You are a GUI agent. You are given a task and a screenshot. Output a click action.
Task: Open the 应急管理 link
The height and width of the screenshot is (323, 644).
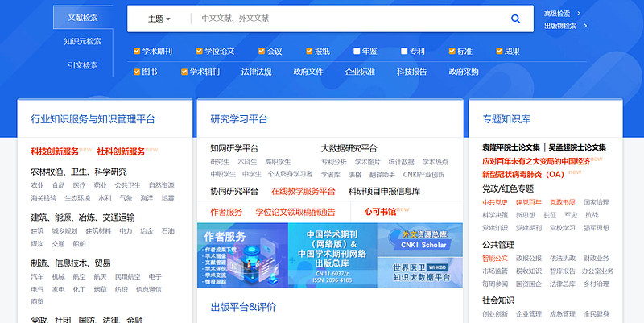coord(562,314)
